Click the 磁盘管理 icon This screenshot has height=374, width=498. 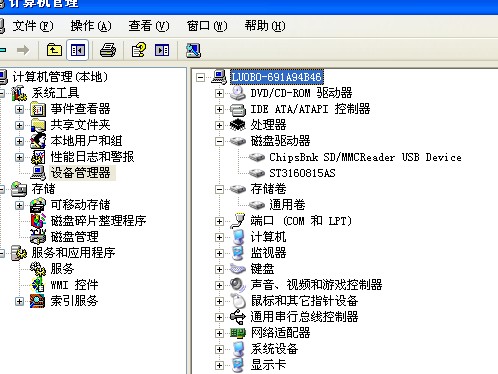tap(38, 237)
